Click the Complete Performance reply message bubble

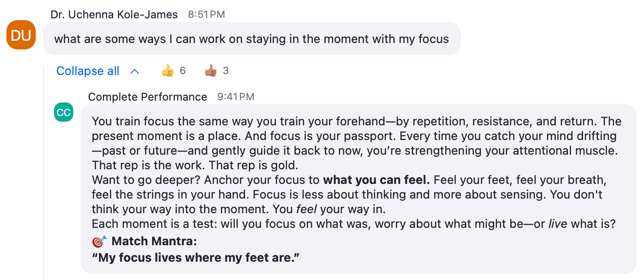click(359, 189)
